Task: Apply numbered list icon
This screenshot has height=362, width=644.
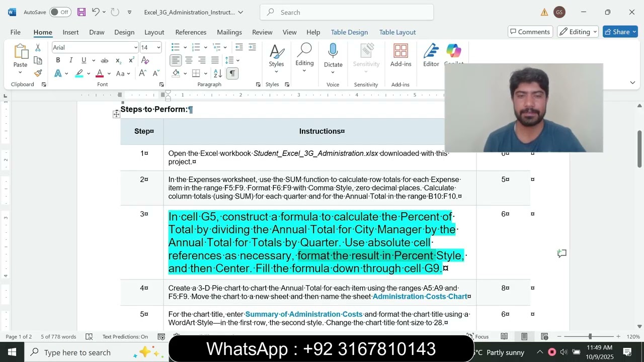Action: [196, 47]
